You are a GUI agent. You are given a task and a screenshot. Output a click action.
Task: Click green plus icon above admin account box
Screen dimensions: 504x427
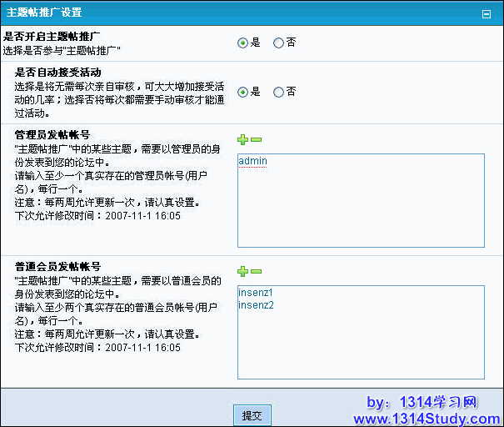[x=242, y=140]
